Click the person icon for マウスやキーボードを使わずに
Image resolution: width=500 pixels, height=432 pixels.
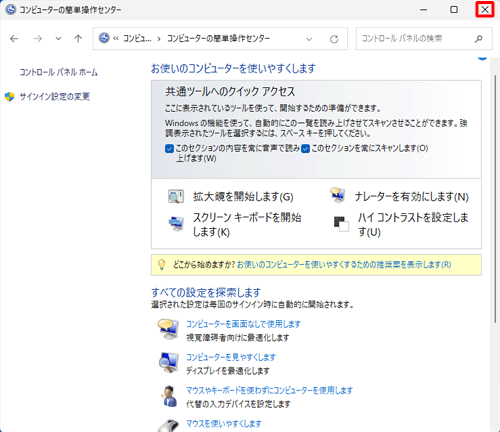pyautogui.click(x=170, y=396)
